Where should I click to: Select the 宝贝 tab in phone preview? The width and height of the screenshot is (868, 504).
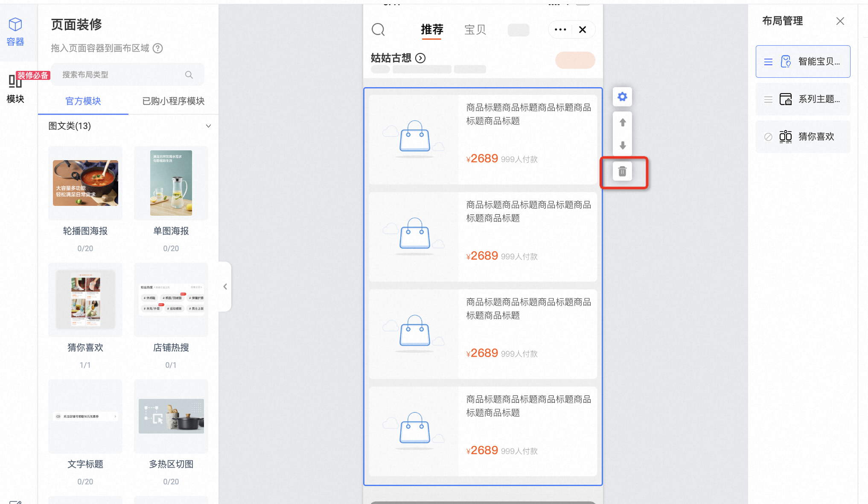point(475,29)
